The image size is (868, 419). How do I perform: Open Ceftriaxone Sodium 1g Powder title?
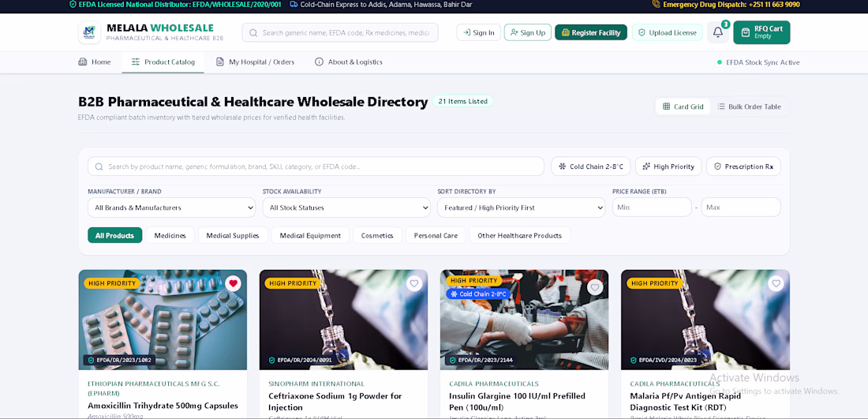click(x=335, y=402)
